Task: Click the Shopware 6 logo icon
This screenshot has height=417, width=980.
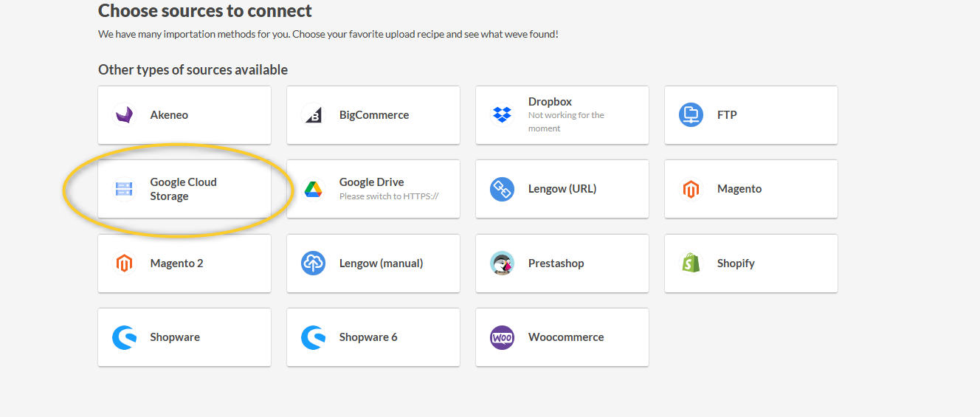Action: [x=313, y=338]
